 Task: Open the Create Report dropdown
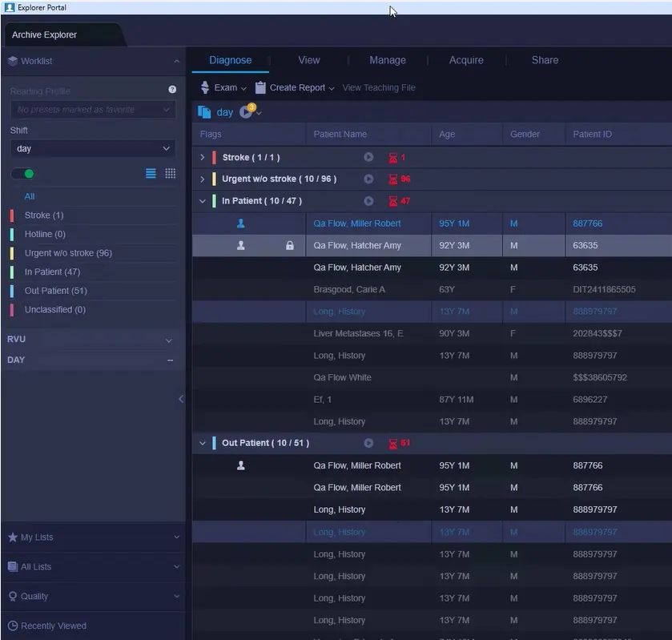[332, 88]
